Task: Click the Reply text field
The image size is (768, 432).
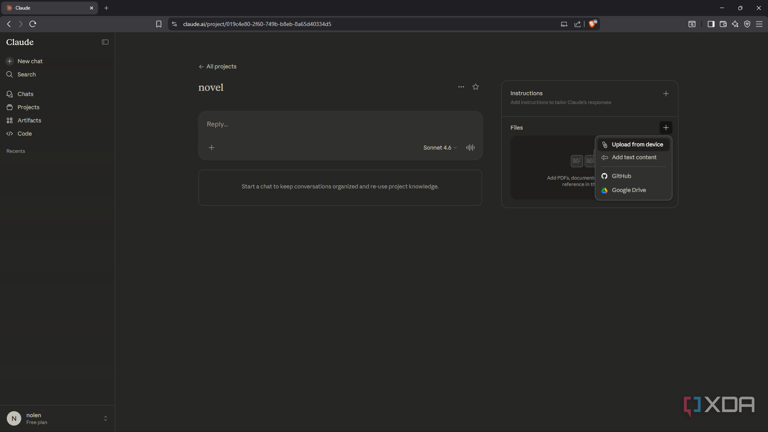Action: 340,124
